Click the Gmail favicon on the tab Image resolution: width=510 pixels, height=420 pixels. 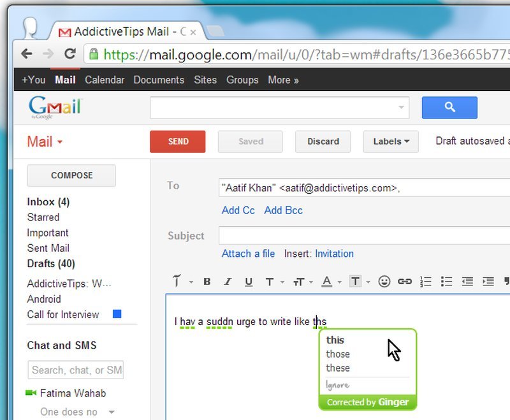[x=64, y=33]
